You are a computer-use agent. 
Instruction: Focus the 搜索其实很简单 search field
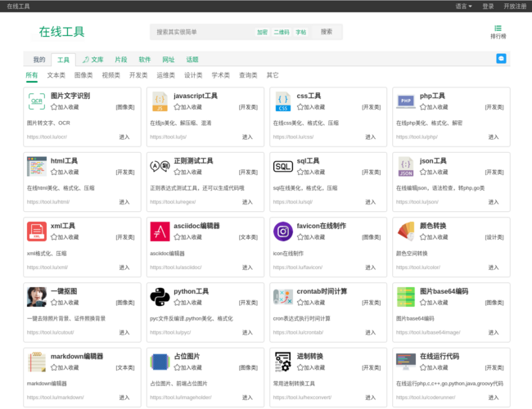tap(202, 32)
